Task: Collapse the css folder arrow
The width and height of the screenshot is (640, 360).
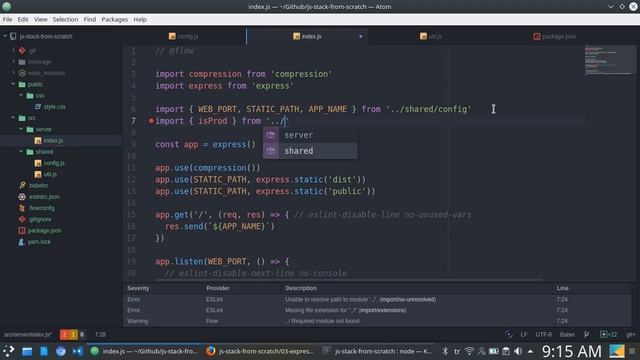Action: coord(21,95)
